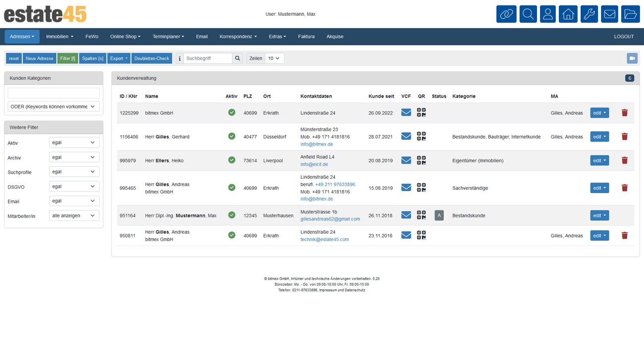The height and width of the screenshot is (362, 644).
Task: Show QR code for Ellers, Heiko
Action: point(421,160)
